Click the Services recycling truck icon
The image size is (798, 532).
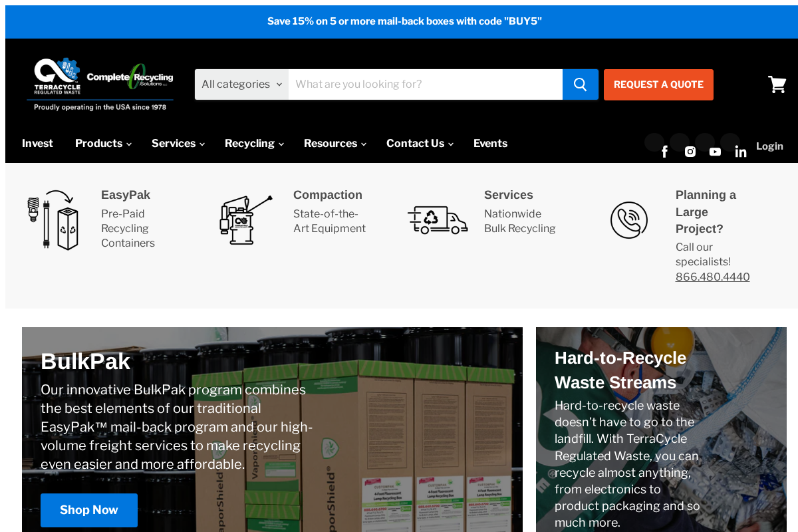point(438,219)
